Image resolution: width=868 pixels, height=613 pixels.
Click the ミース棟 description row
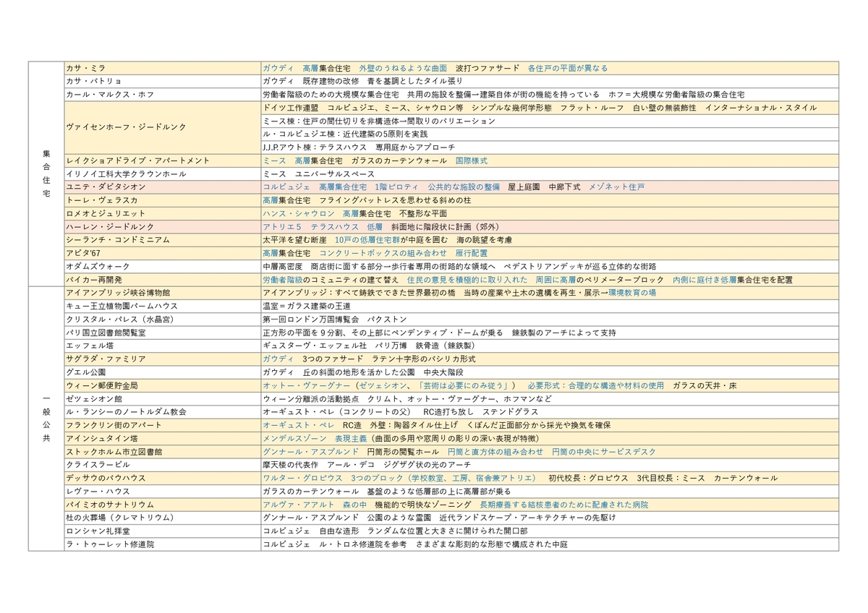click(x=550, y=121)
